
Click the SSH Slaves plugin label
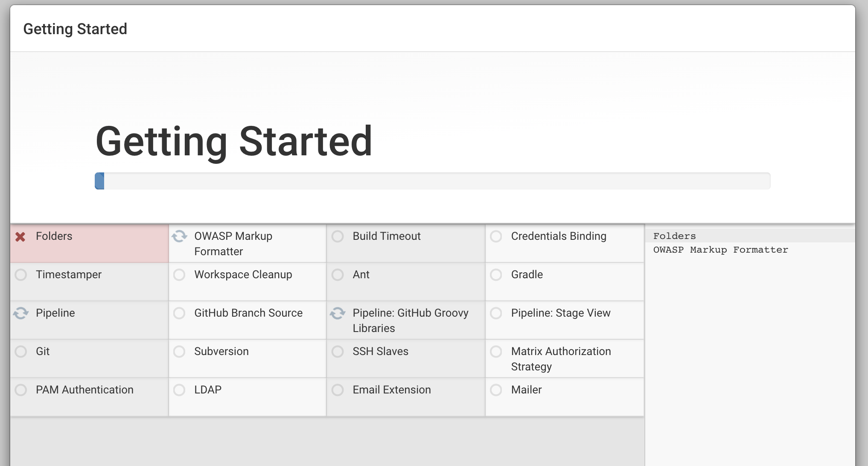pyautogui.click(x=380, y=352)
